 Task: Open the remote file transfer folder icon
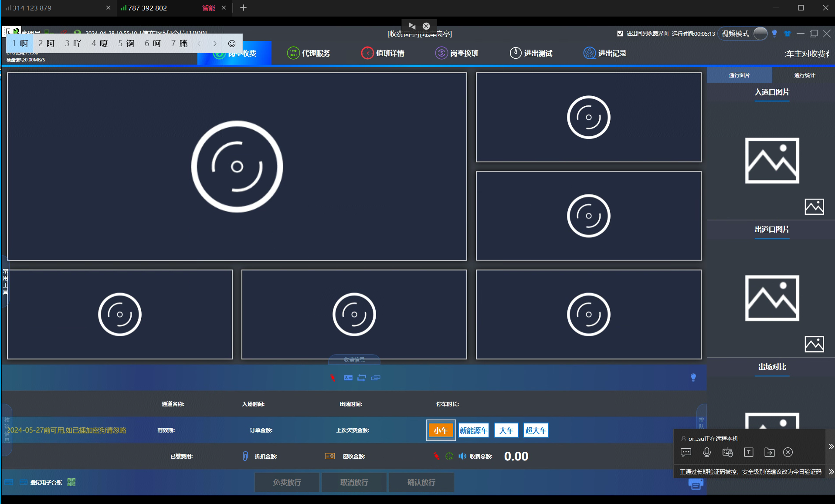pos(770,452)
